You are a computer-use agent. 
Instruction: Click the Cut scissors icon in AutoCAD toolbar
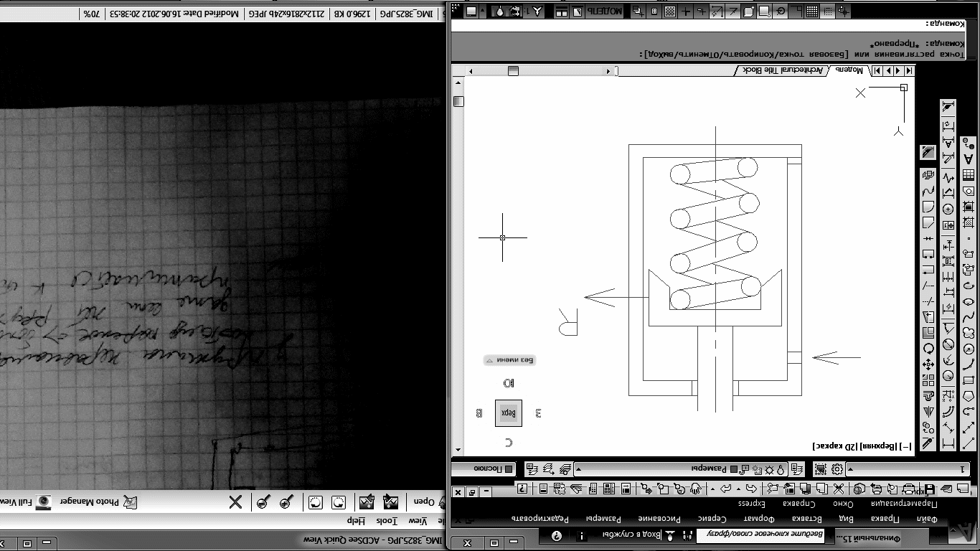click(839, 489)
